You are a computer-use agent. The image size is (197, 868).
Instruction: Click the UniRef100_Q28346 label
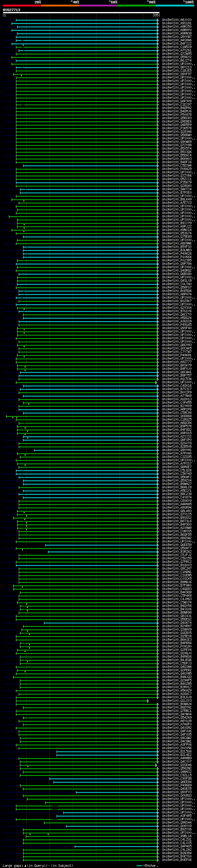point(176,132)
